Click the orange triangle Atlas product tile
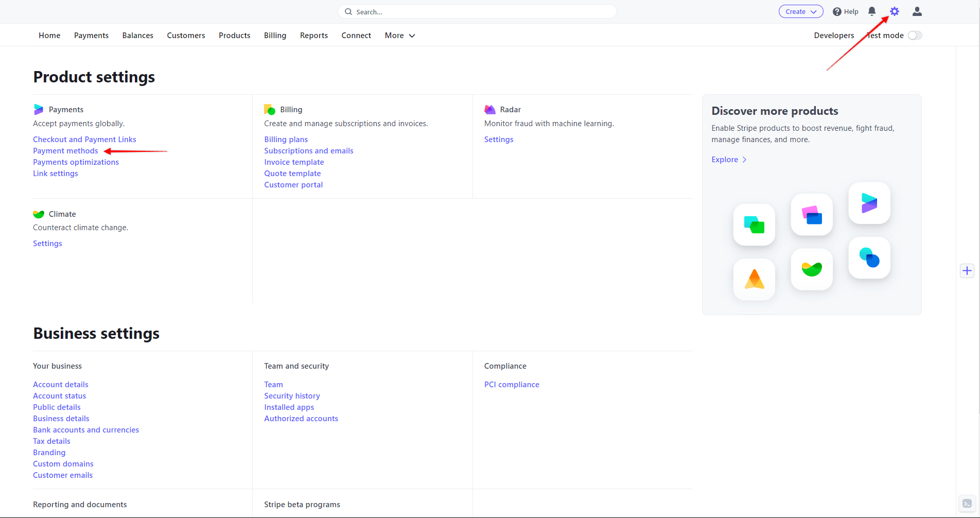 point(754,279)
